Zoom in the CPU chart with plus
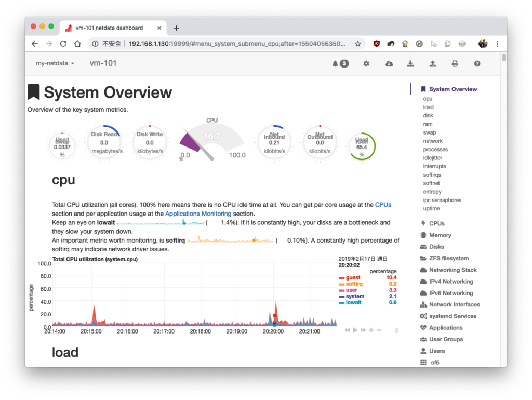This screenshot has height=400, width=532. [371, 330]
